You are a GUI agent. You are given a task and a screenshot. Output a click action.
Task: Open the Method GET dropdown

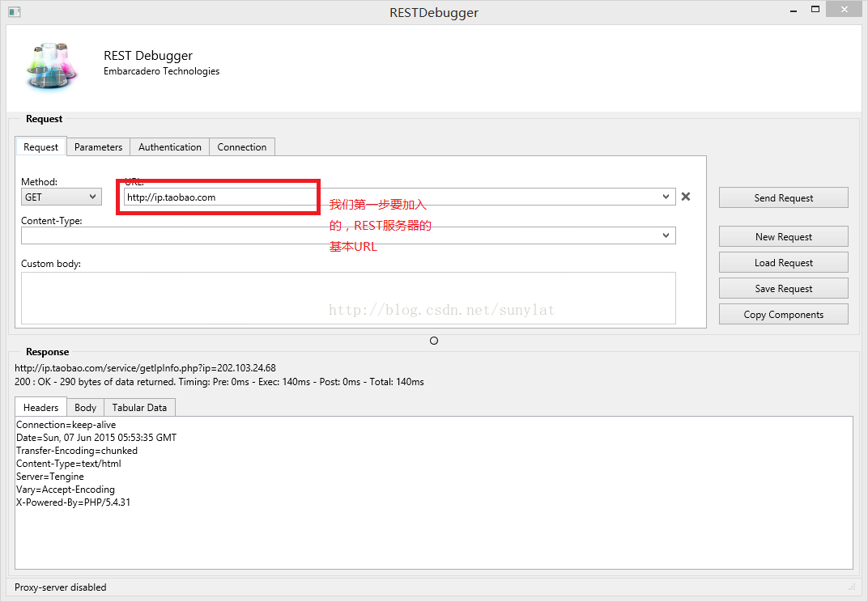click(62, 197)
